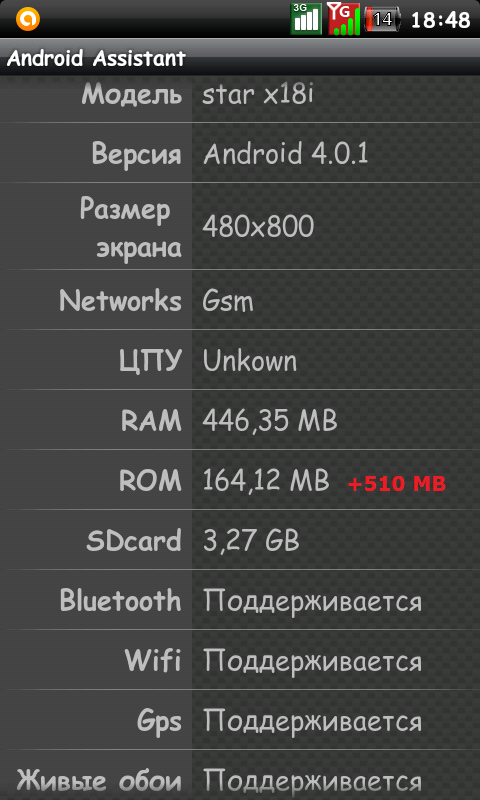
Task: Tap the battery level 14 icon
Action: click(x=382, y=19)
